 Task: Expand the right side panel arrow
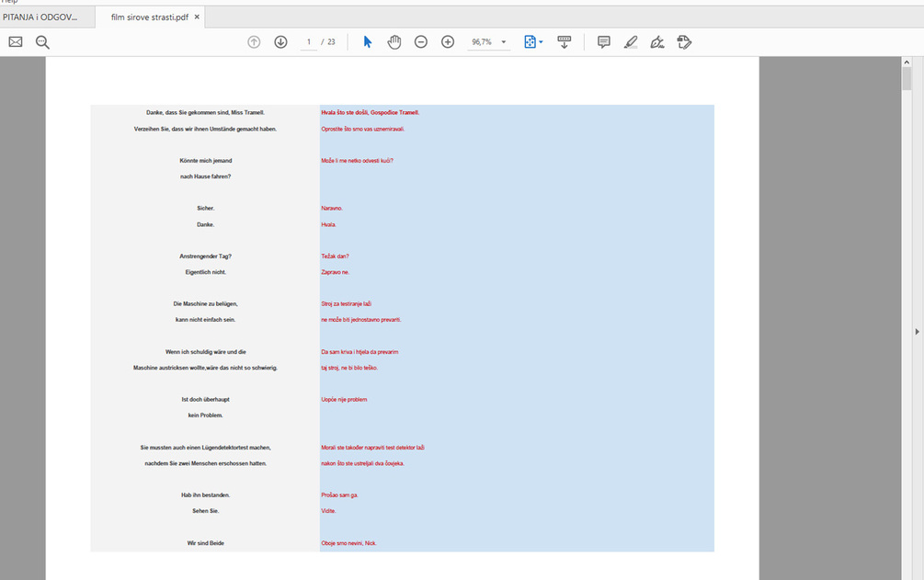[917, 332]
